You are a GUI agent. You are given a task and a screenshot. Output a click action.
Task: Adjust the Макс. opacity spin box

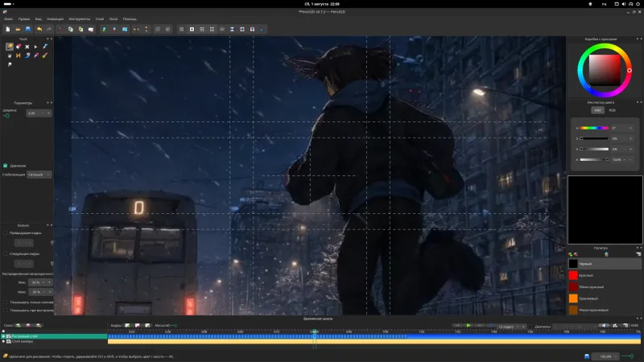click(x=40, y=292)
